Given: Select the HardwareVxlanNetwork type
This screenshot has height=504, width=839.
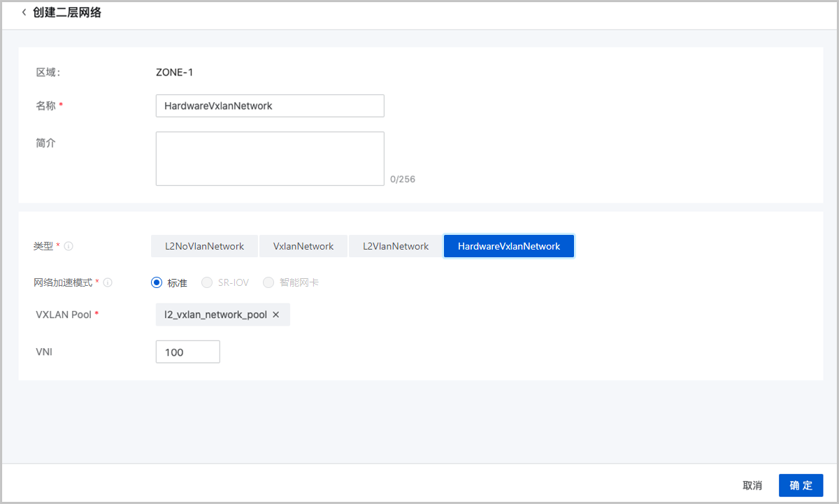Looking at the screenshot, I should point(508,245).
